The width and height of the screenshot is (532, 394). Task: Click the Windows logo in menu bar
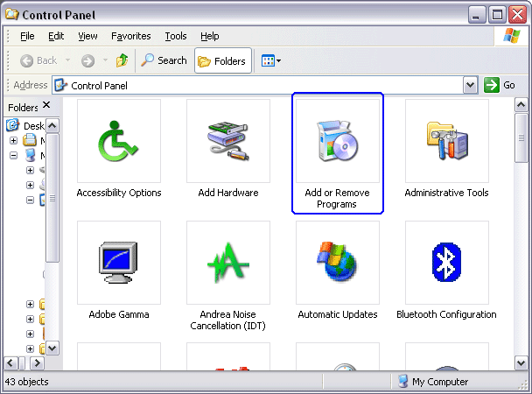[x=512, y=36]
